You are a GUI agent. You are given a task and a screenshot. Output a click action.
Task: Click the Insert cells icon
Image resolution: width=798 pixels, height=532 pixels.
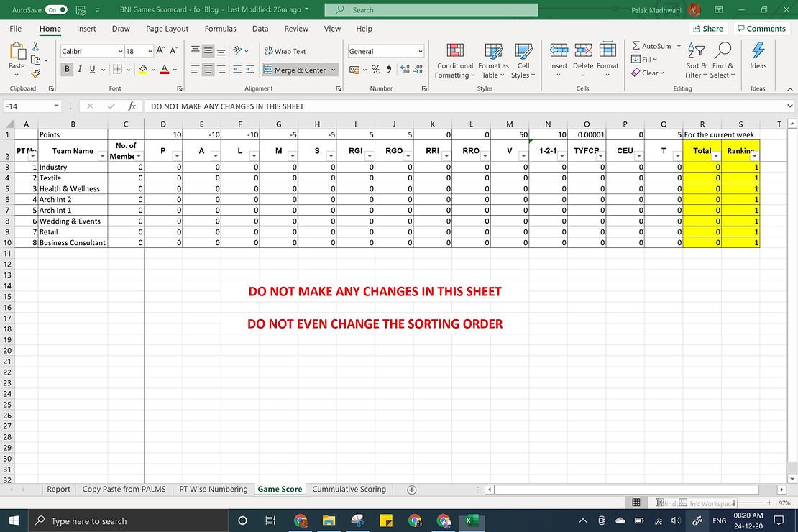click(559, 50)
